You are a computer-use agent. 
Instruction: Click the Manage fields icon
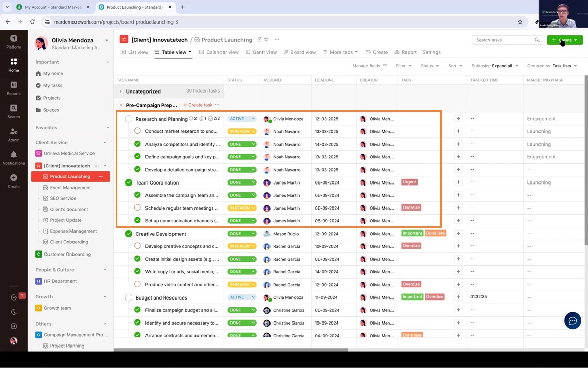[x=385, y=66]
